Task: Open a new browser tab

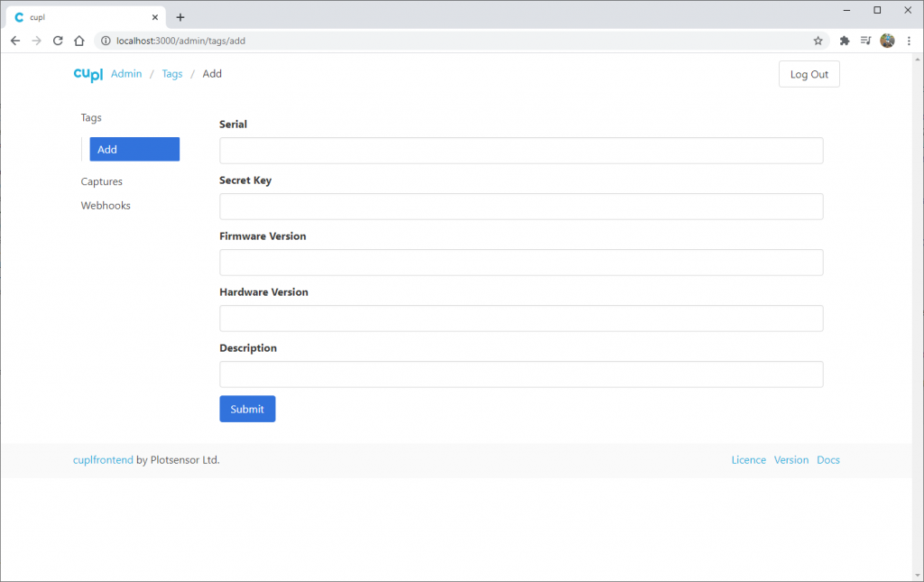Action: 180,18
